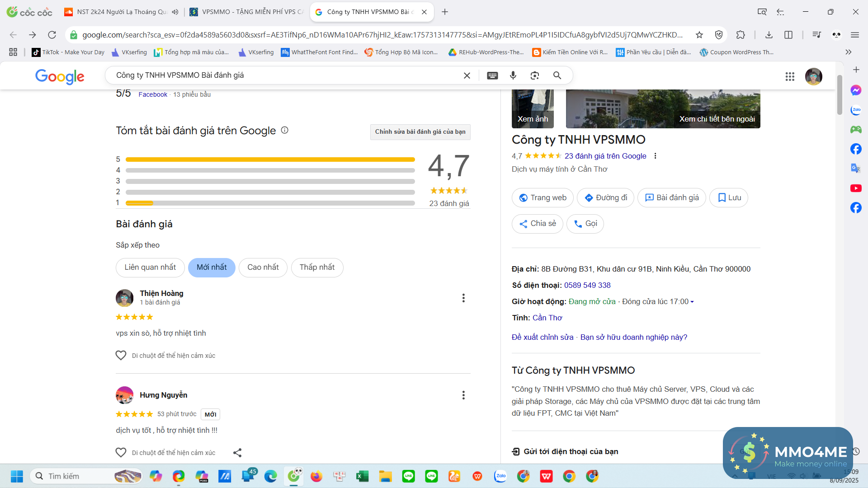Screen dimensions: 868x488
Task: Open the Google apps grid
Action: click(x=790, y=76)
